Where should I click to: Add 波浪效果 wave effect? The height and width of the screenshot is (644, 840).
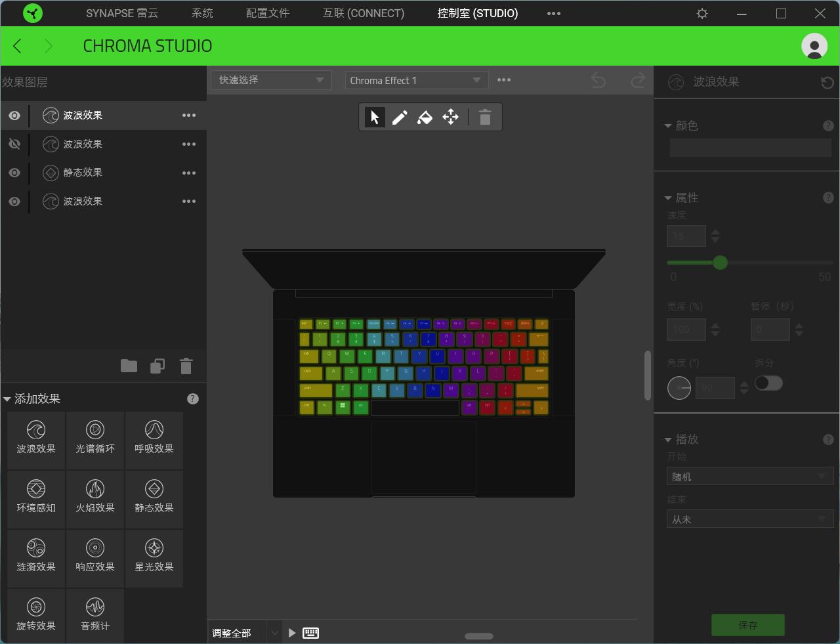[x=36, y=440]
